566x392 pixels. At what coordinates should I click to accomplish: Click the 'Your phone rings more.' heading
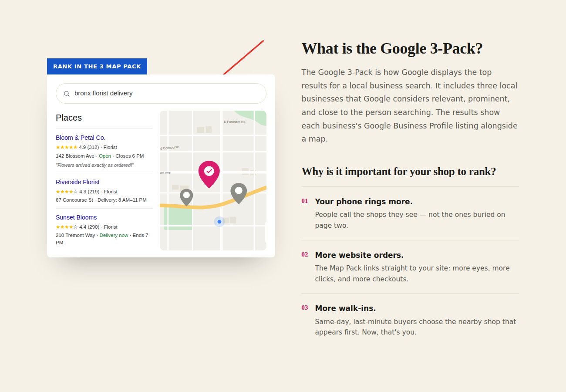pyautogui.click(x=364, y=202)
